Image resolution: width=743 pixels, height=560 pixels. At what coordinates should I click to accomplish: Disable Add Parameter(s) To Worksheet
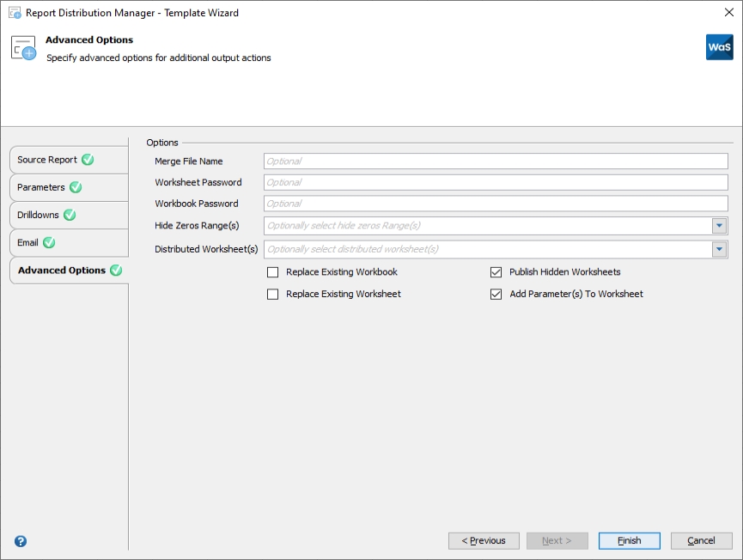pyautogui.click(x=496, y=294)
